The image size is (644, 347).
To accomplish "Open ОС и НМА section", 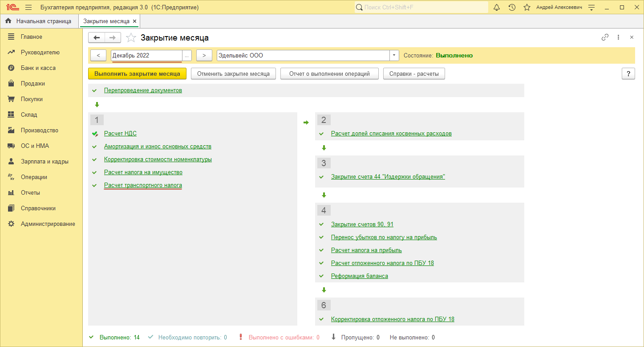I will click(35, 146).
